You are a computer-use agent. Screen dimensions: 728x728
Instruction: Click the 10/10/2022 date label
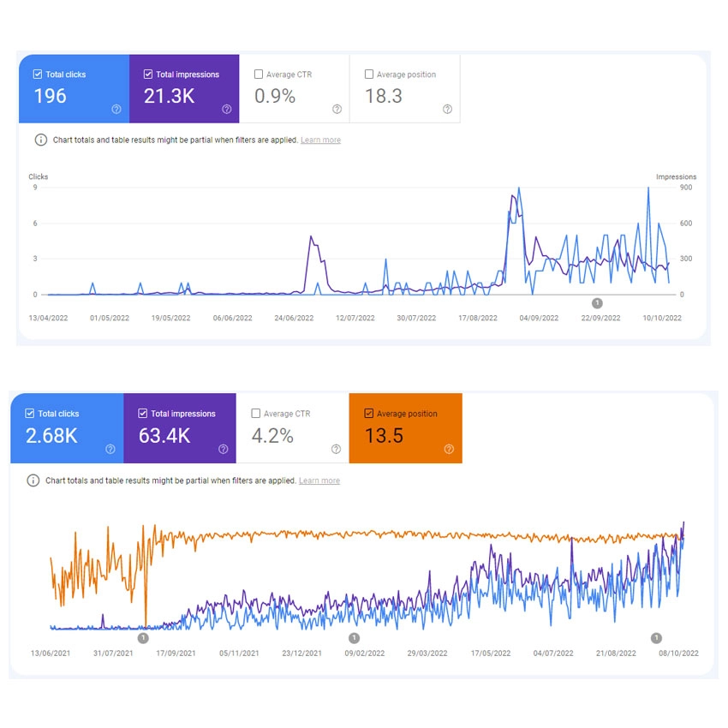pyautogui.click(x=662, y=318)
